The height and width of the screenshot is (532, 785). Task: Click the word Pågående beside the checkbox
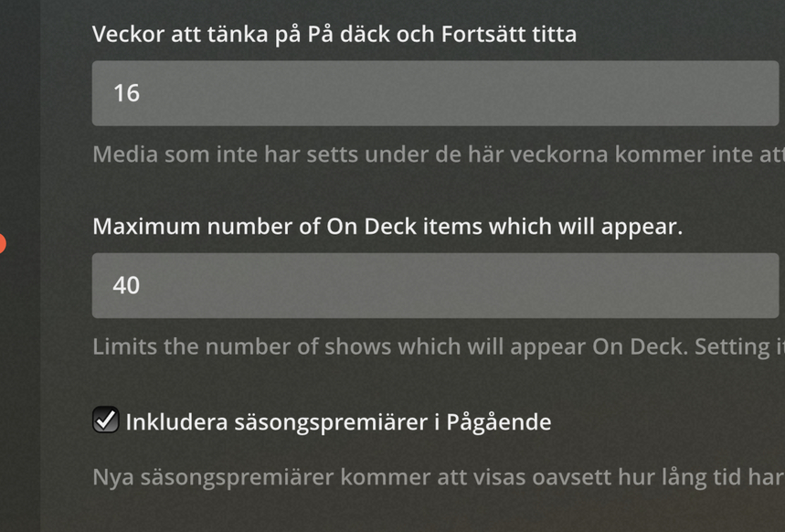499,422
